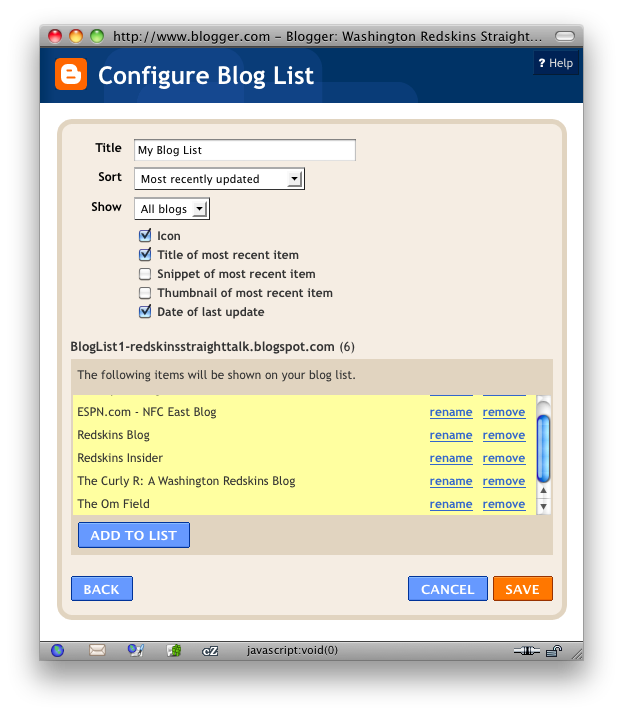Screen dimensions: 623x715
Task: Open the Help link
Action: [x=556, y=63]
